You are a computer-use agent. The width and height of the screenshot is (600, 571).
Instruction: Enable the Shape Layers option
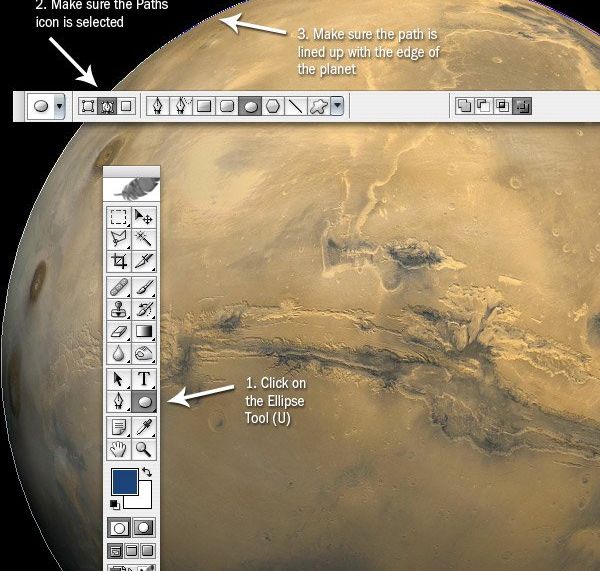coord(88,106)
